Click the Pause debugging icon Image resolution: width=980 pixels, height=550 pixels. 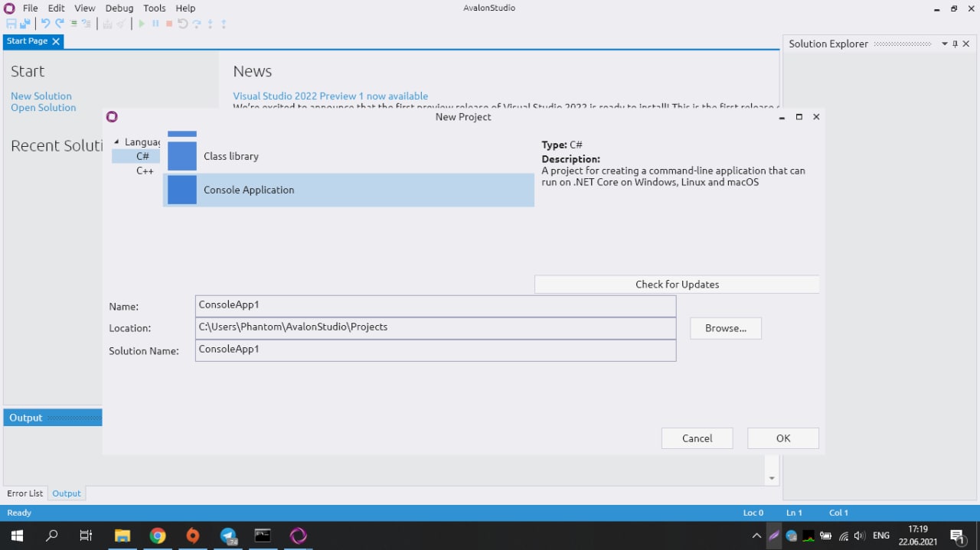(x=155, y=24)
